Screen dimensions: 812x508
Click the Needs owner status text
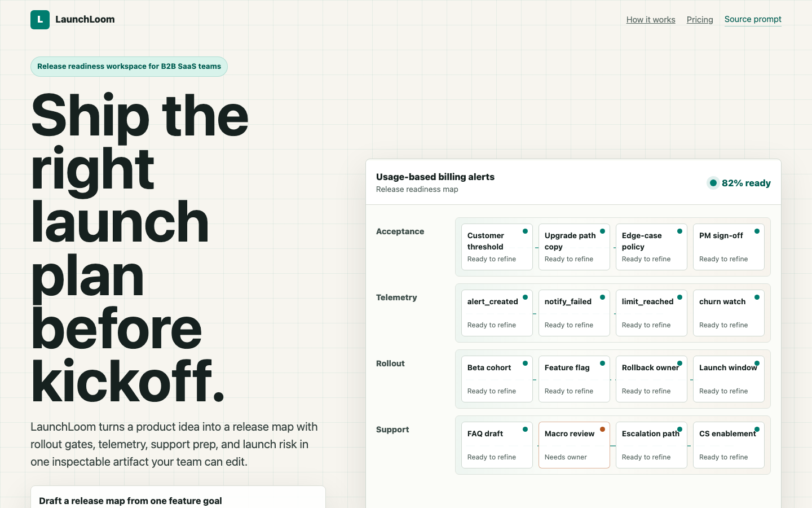[566, 457]
